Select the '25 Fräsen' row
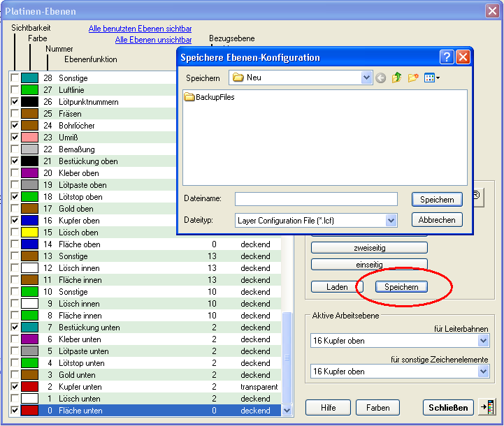This screenshot has width=504, height=426. point(93,113)
